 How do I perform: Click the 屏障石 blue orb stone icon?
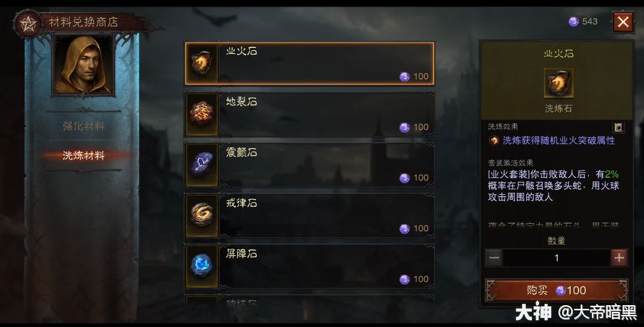click(202, 265)
